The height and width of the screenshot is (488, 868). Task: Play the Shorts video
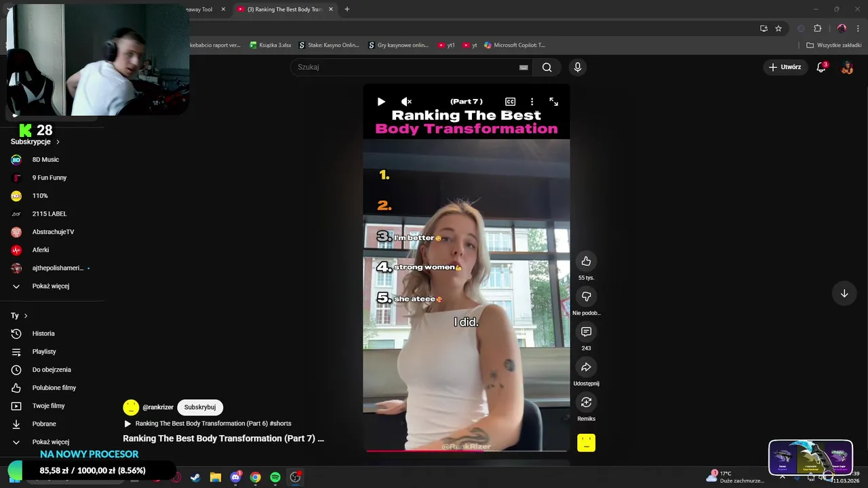click(x=381, y=102)
